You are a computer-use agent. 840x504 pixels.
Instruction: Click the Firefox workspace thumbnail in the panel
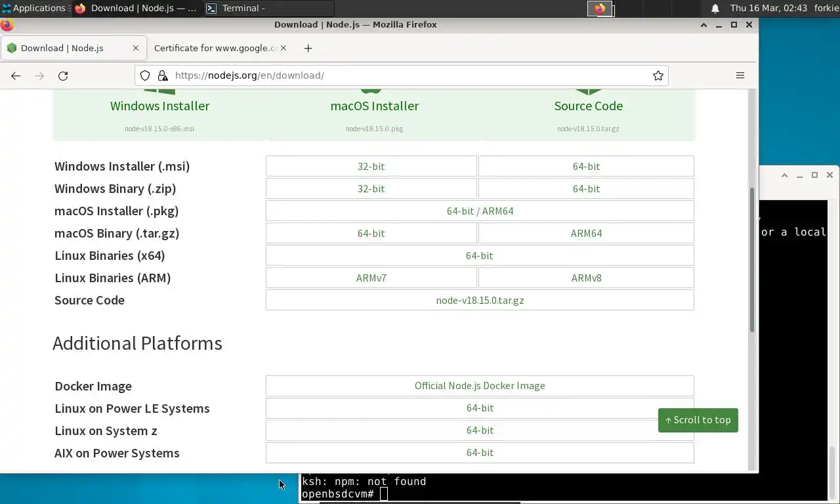coord(600,9)
